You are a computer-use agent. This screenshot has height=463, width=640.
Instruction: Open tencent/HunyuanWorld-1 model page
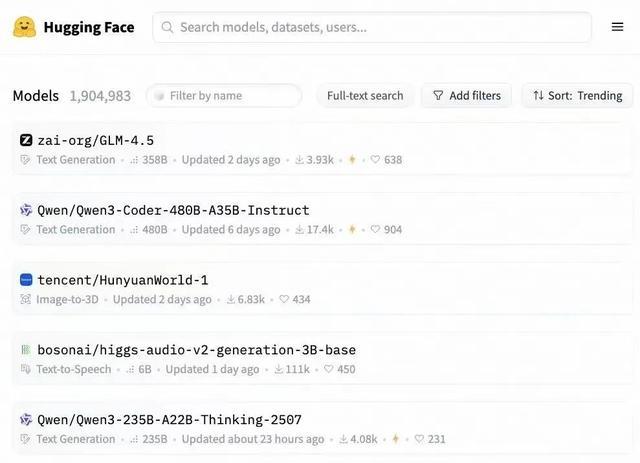tap(123, 280)
